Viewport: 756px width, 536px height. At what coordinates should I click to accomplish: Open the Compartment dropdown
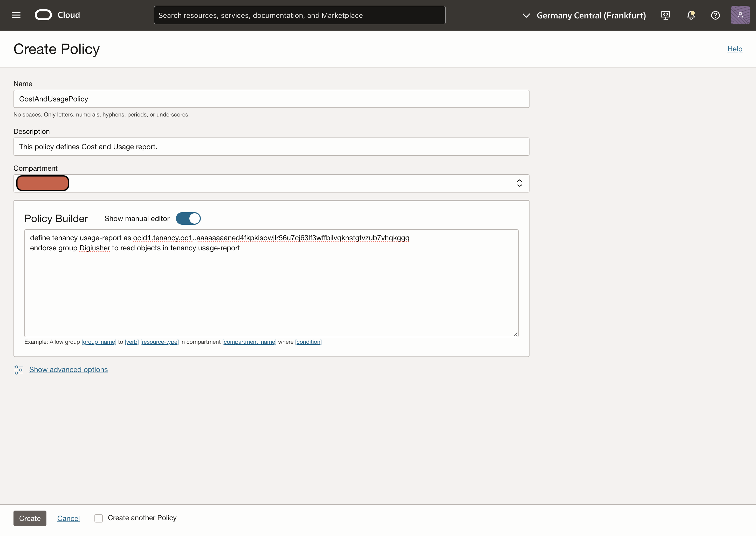(x=271, y=183)
